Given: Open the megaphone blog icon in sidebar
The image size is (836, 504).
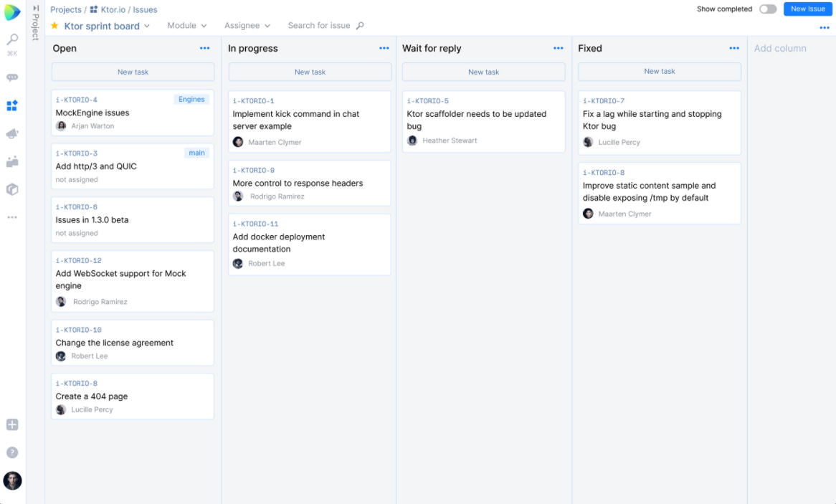Looking at the screenshot, I should (x=12, y=133).
